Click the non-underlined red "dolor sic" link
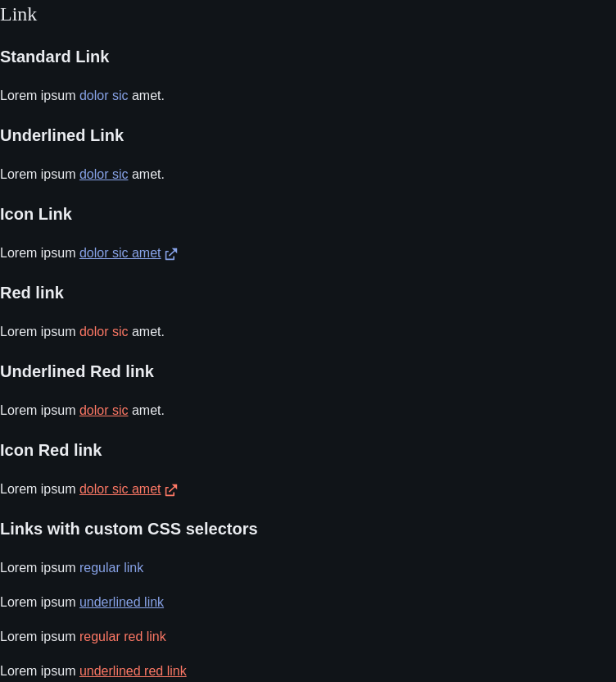 pos(104,332)
